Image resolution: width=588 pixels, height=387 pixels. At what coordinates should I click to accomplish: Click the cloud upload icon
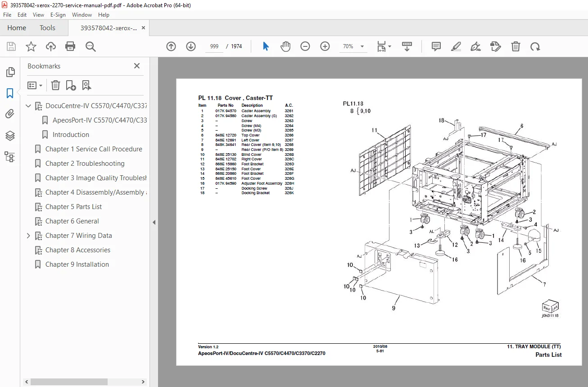(x=51, y=46)
